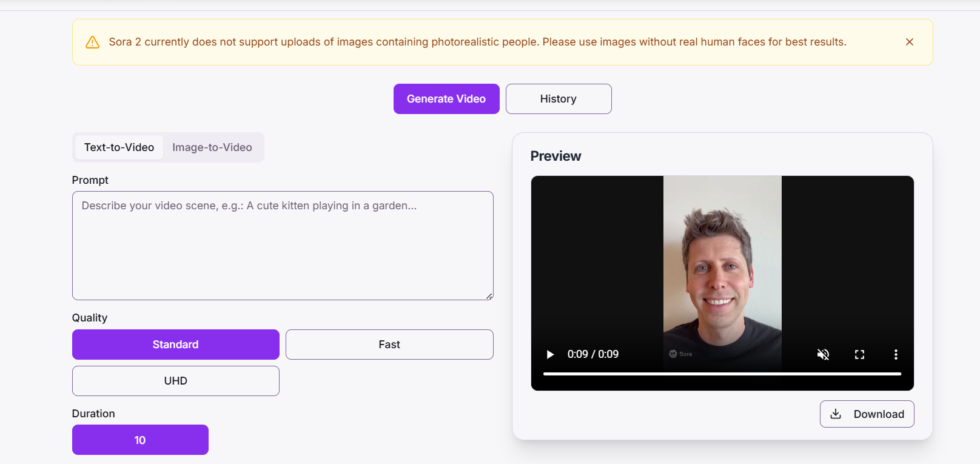The image size is (980, 464).
Task: Select Standard quality
Action: tap(176, 345)
